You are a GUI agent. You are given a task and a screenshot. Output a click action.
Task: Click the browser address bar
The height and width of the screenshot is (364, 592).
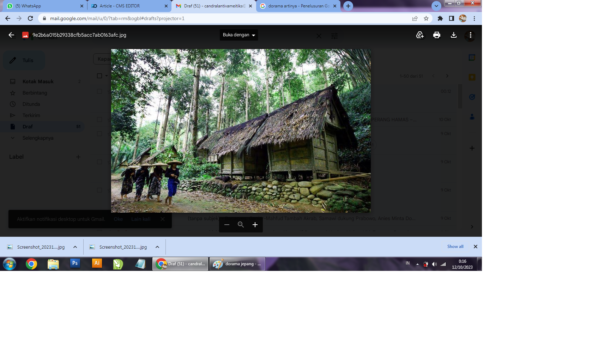point(226,18)
